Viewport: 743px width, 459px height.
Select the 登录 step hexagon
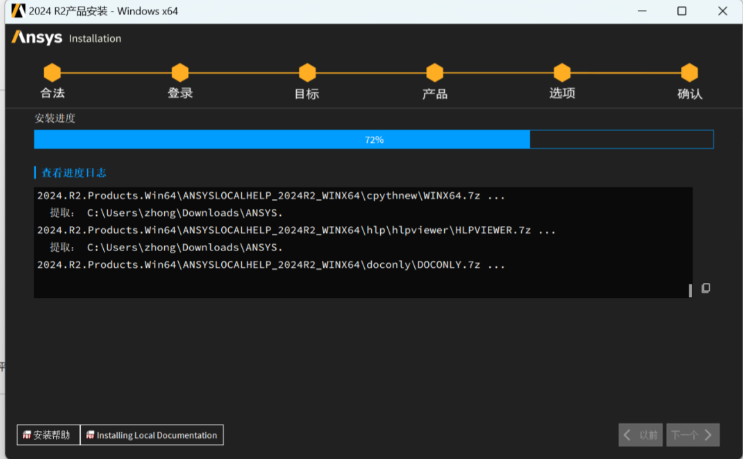[180, 73]
